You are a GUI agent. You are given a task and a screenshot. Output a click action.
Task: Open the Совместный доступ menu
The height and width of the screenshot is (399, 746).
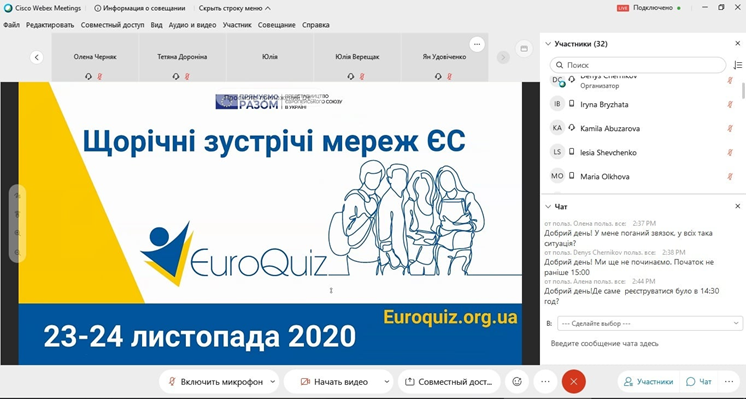pyautogui.click(x=112, y=25)
